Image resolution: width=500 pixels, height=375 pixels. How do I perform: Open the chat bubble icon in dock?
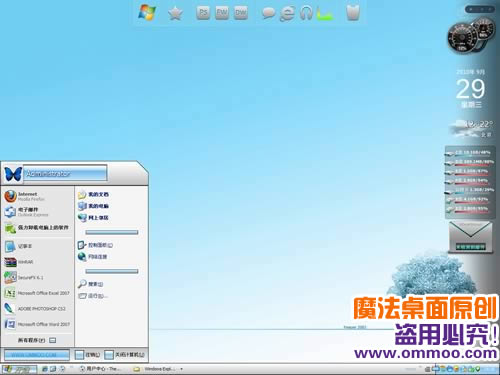268,13
